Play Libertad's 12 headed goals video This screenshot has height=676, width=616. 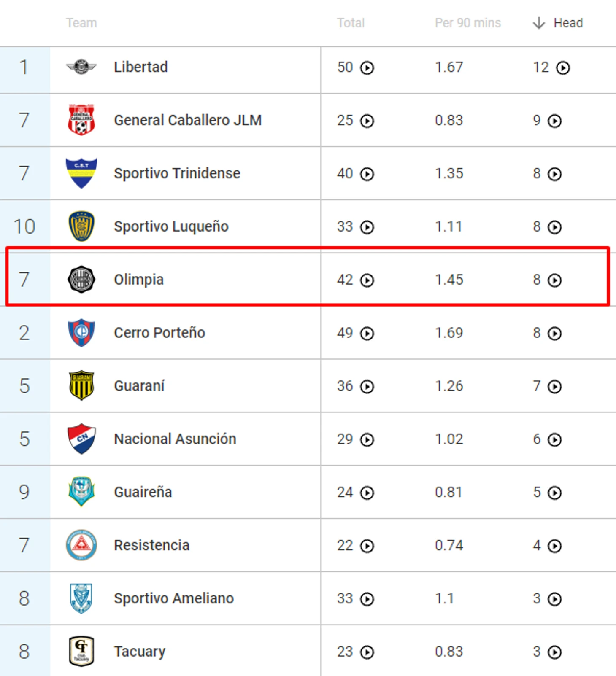pyautogui.click(x=563, y=67)
